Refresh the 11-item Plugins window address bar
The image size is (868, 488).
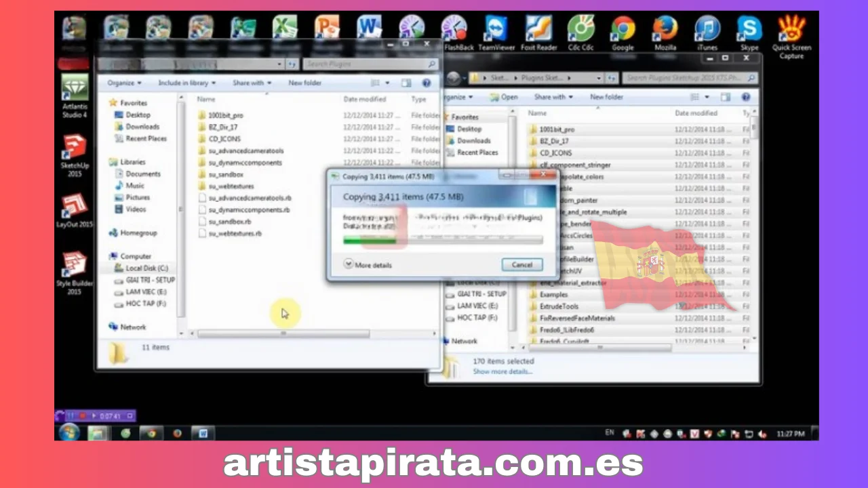[x=292, y=64]
